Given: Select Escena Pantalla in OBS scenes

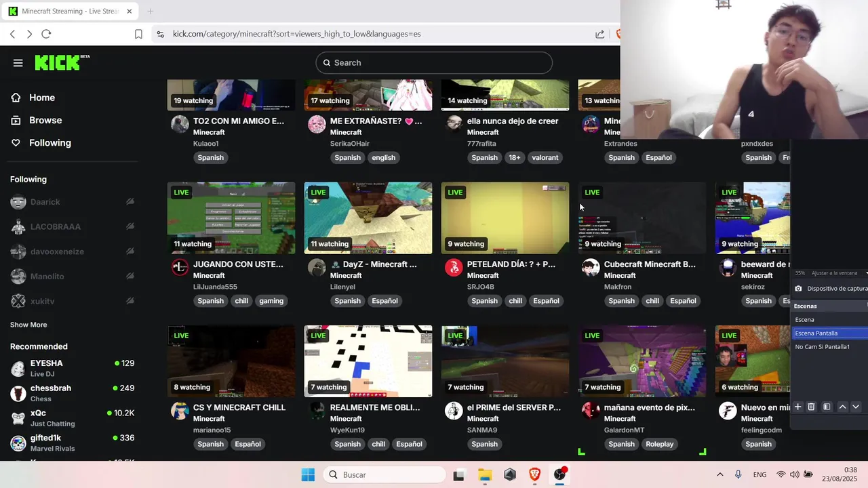Looking at the screenshot, I should (830, 333).
